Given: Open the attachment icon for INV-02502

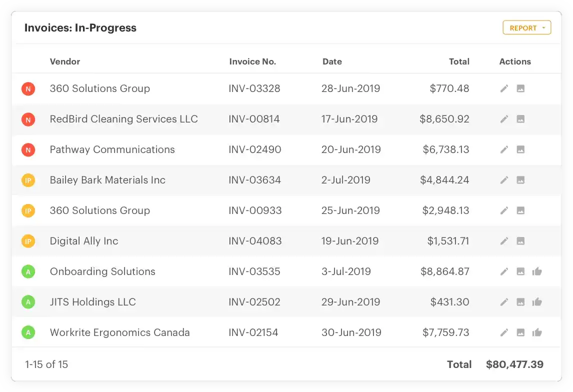Looking at the screenshot, I should (x=520, y=302).
